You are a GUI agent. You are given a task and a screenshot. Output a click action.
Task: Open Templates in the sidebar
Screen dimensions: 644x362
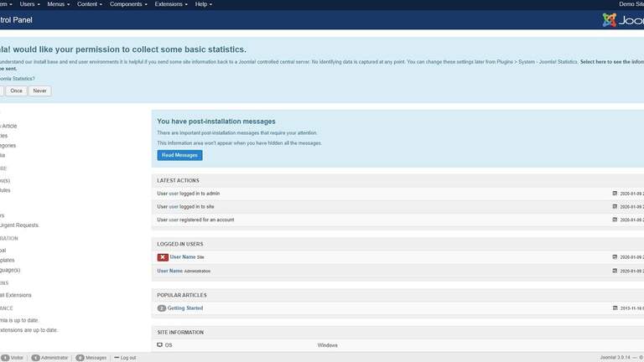(x=7, y=261)
